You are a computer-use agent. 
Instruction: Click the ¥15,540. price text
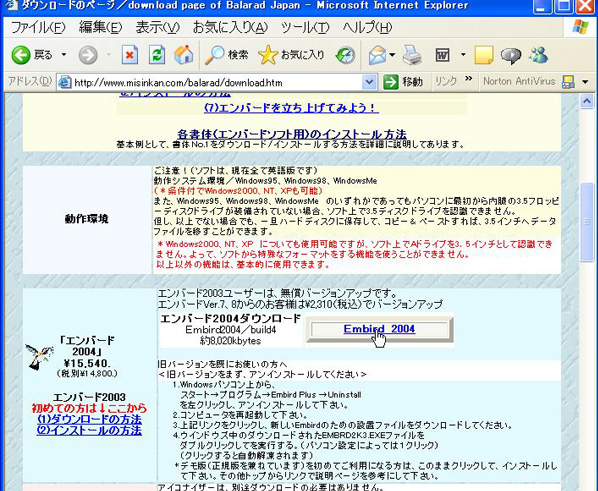88,363
